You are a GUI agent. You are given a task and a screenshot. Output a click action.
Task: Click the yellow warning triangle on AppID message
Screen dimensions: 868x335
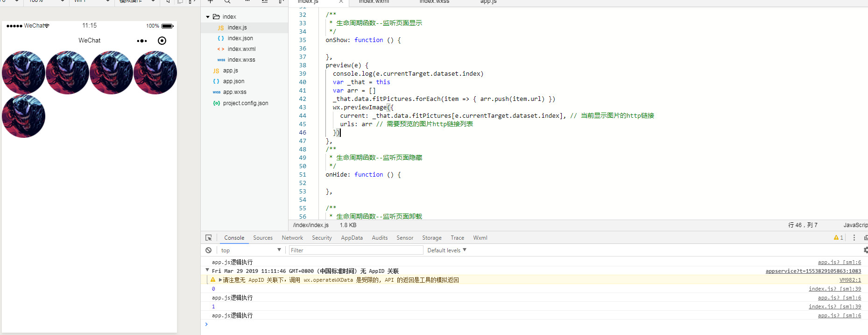(x=213, y=280)
